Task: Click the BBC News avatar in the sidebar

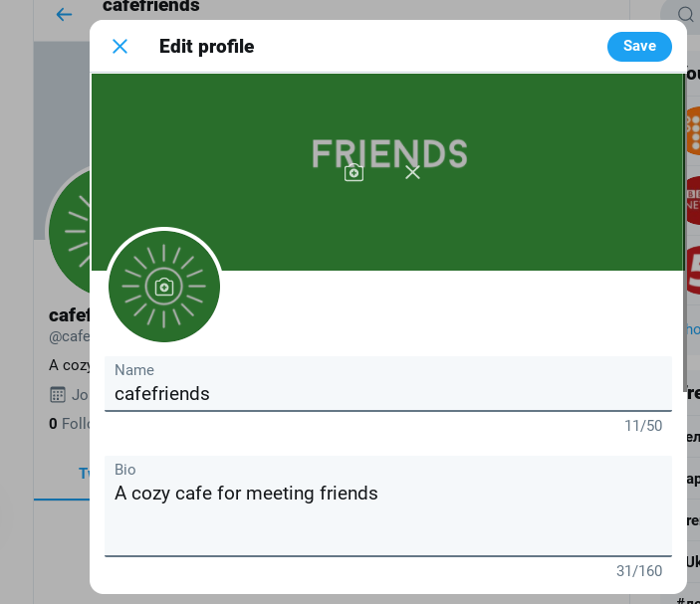Action: tap(693, 200)
